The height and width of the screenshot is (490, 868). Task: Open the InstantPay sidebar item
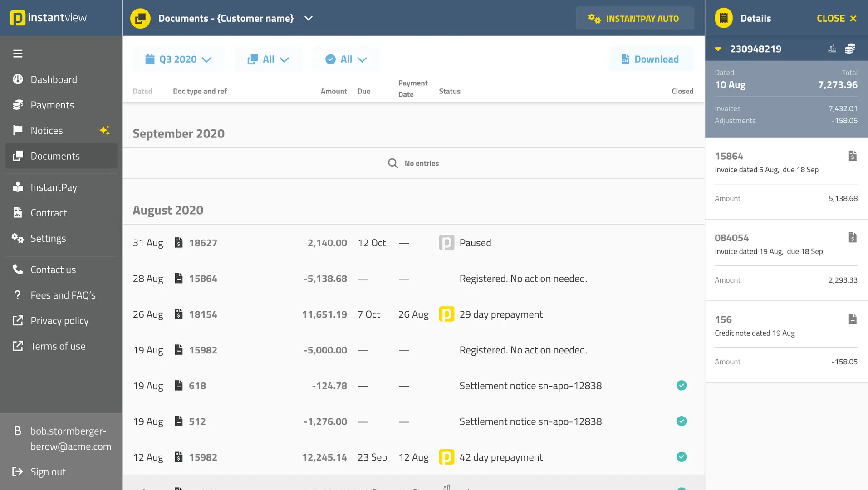click(54, 187)
